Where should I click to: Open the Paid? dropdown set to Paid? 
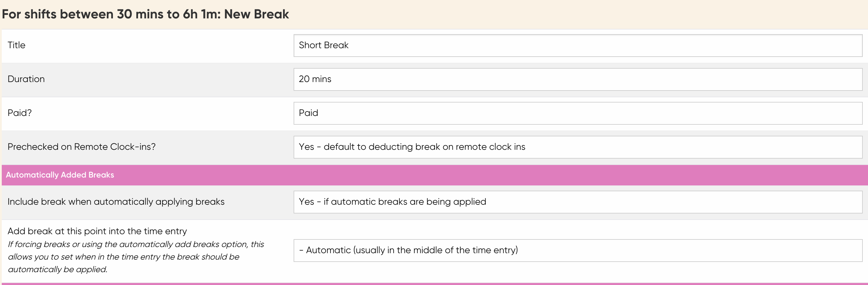[x=578, y=113]
